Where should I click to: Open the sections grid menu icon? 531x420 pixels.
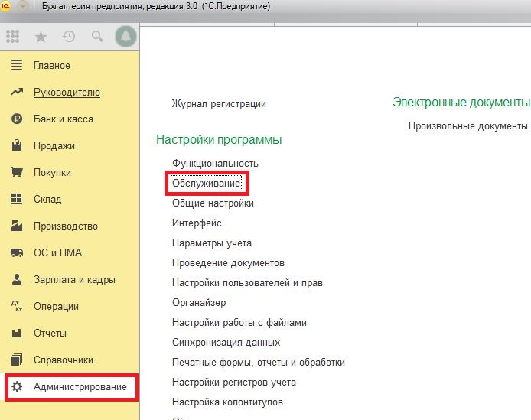[13, 36]
